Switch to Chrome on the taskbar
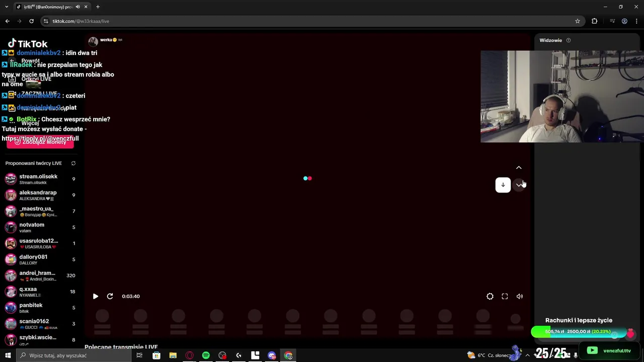Screen dimensions: 644x362 click(x=288, y=355)
